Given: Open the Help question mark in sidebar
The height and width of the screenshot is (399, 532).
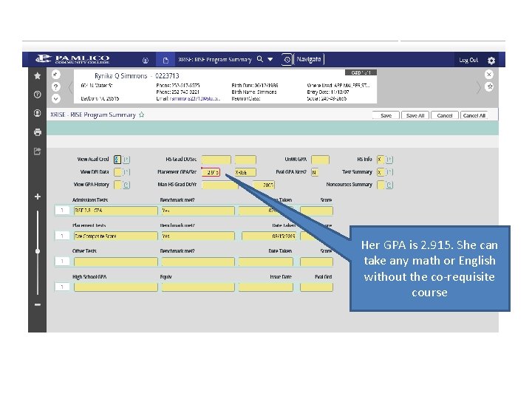Looking at the screenshot, I should [38, 95].
